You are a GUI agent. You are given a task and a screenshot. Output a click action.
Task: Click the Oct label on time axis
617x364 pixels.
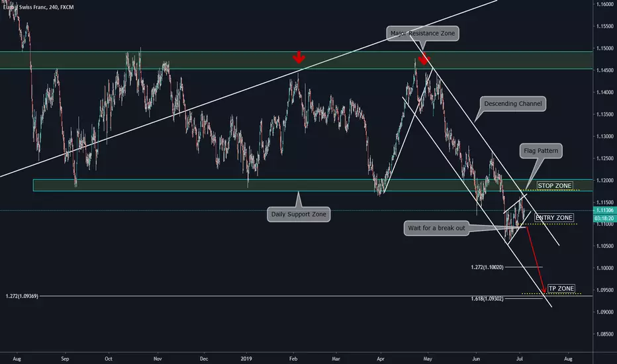point(109,359)
